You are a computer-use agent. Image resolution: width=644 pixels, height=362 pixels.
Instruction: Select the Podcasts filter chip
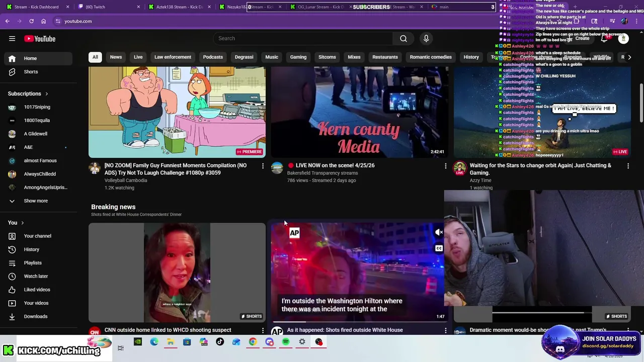(213, 57)
